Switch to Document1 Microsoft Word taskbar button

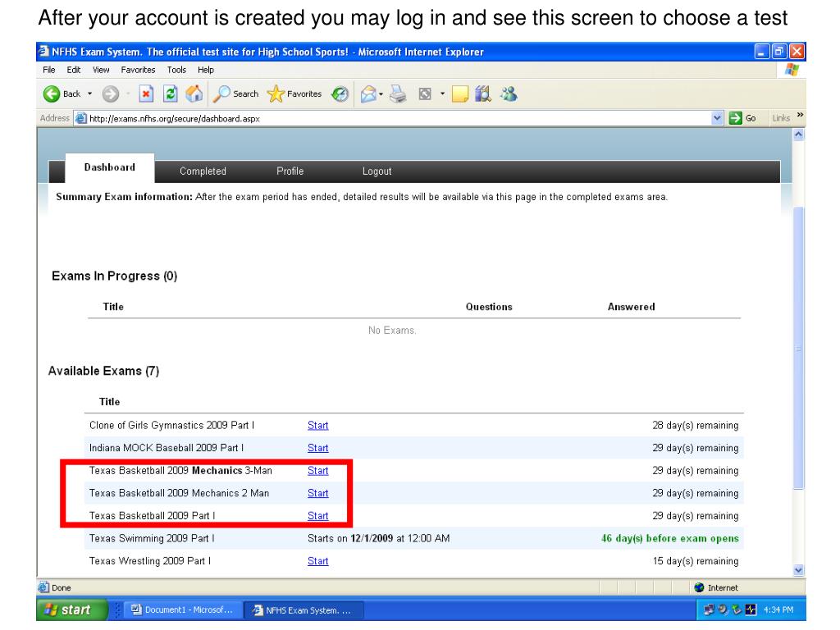pyautogui.click(x=182, y=609)
